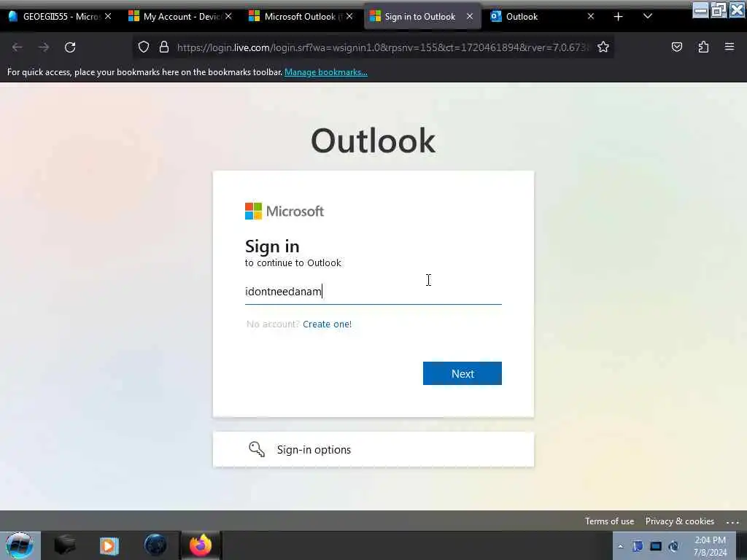List all tabs dropdown arrow
Screen dimensions: 747x560
pyautogui.click(x=648, y=16)
